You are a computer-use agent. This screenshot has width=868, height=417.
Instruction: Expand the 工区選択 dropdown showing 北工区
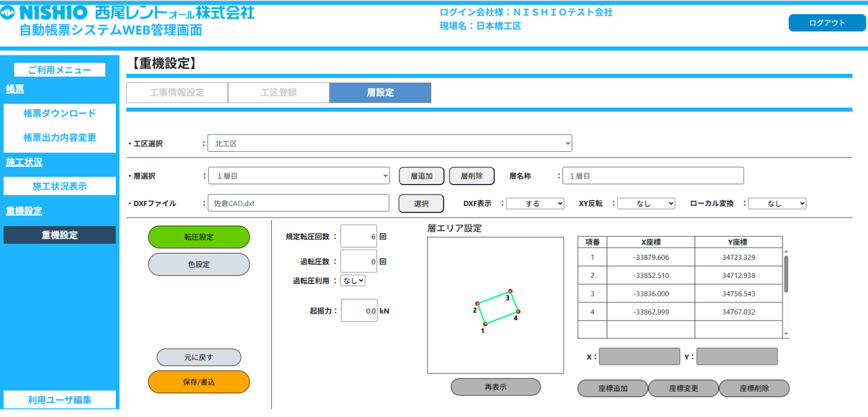[x=390, y=144]
